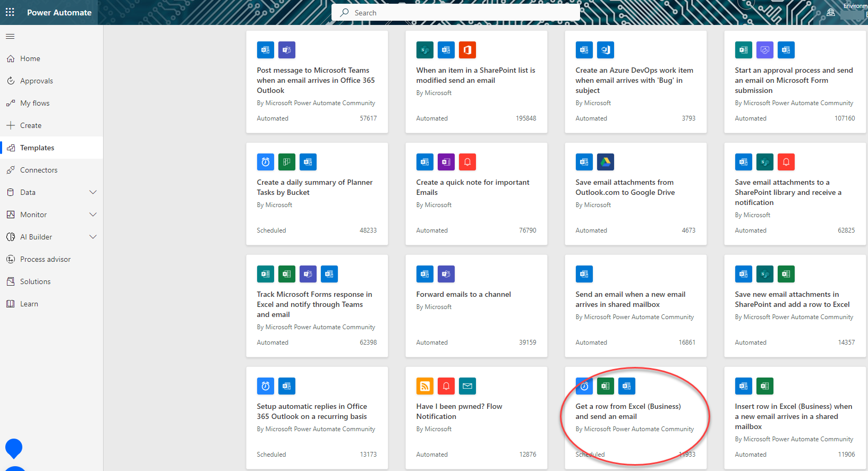Click Teams icon on Post message to Teams card

(x=287, y=50)
